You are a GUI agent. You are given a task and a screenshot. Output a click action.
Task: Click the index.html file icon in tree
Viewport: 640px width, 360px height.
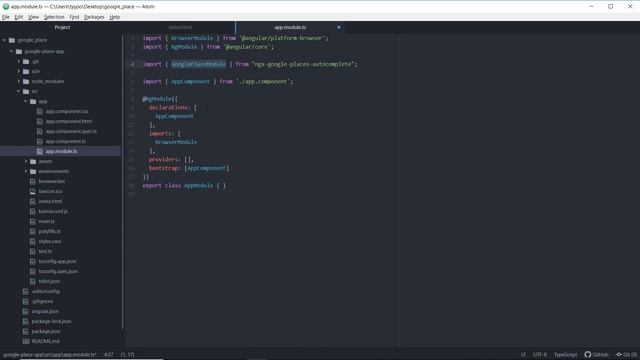[33, 201]
